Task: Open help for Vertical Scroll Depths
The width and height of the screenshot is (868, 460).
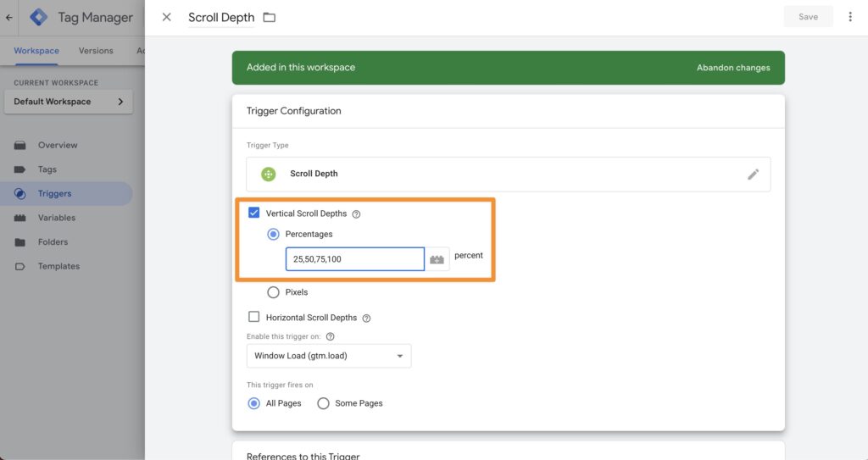Action: [357, 214]
